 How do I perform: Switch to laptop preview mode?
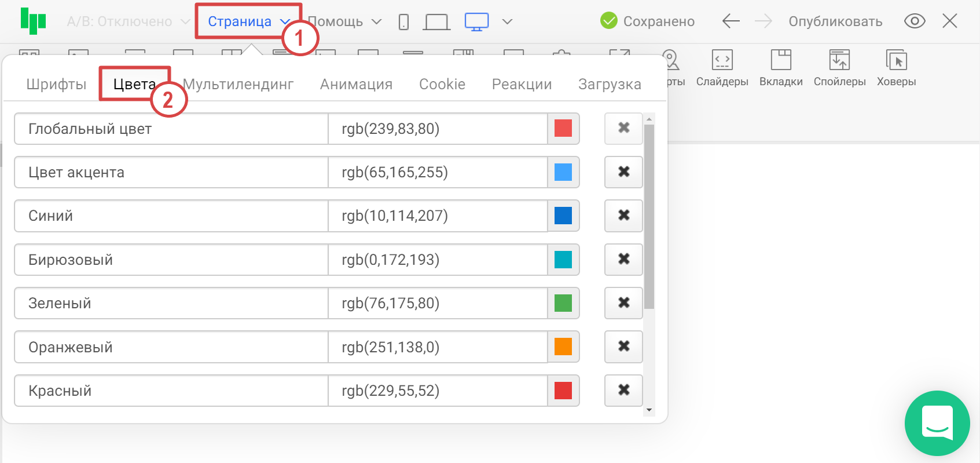[436, 22]
